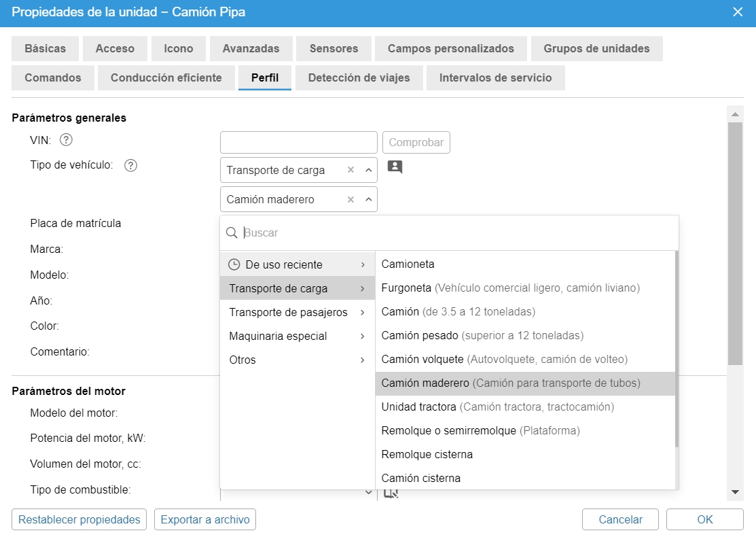Click the search magnifier icon
Viewport: 756px width, 535px height.
[232, 232]
